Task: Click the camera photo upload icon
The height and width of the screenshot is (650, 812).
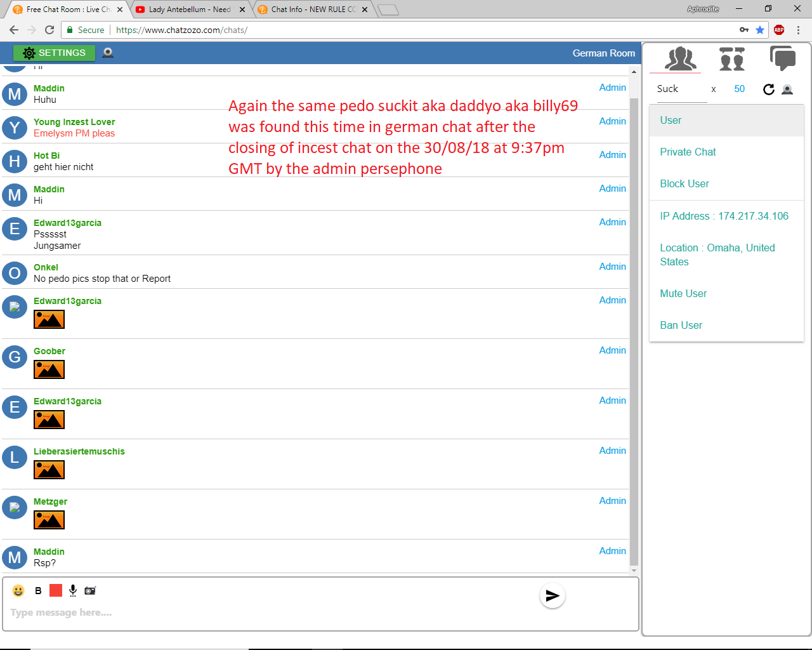Action: (90, 591)
